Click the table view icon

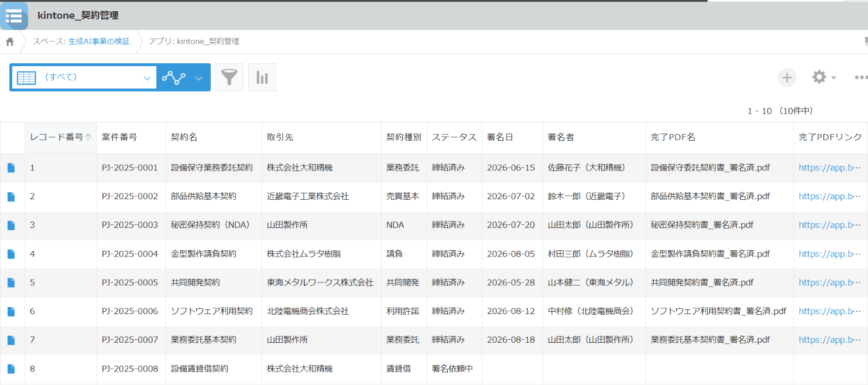[26, 77]
